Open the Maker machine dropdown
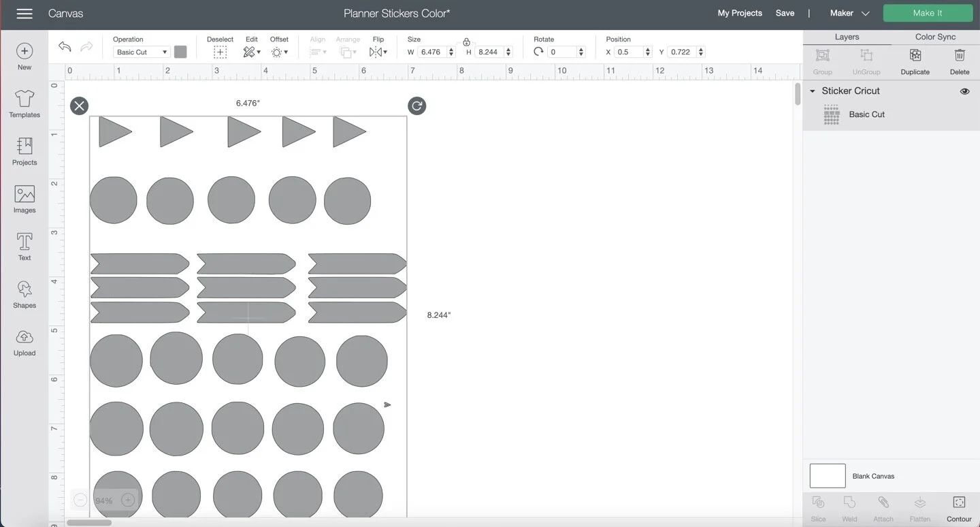The image size is (980, 527). coord(849,13)
